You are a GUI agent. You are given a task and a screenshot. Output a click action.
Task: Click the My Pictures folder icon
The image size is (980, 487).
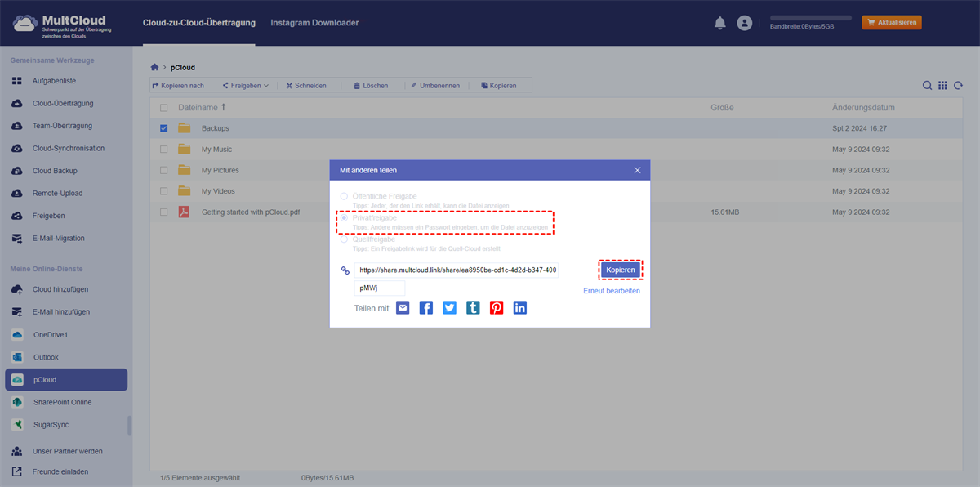pyautogui.click(x=185, y=170)
